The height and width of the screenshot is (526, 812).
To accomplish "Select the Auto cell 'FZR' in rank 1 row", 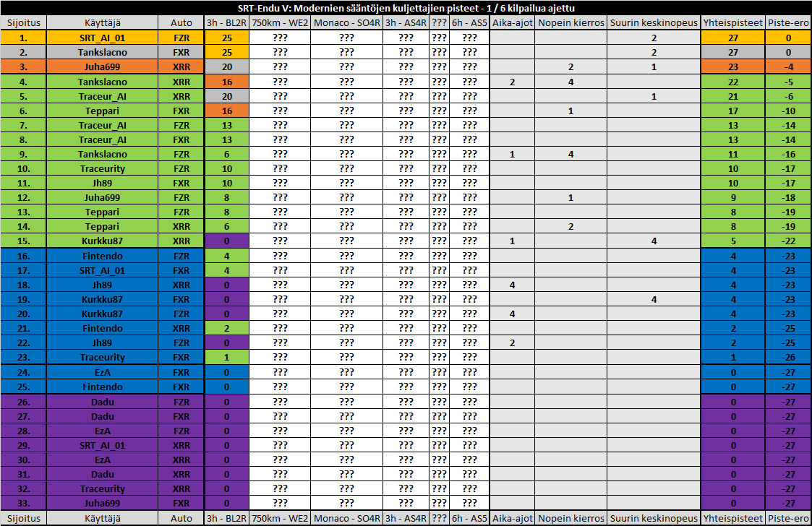I will 181,38.
